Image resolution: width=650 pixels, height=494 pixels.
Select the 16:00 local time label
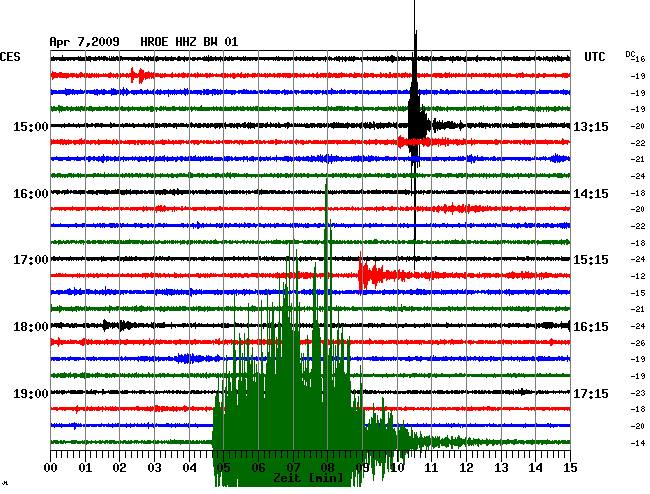click(x=31, y=194)
